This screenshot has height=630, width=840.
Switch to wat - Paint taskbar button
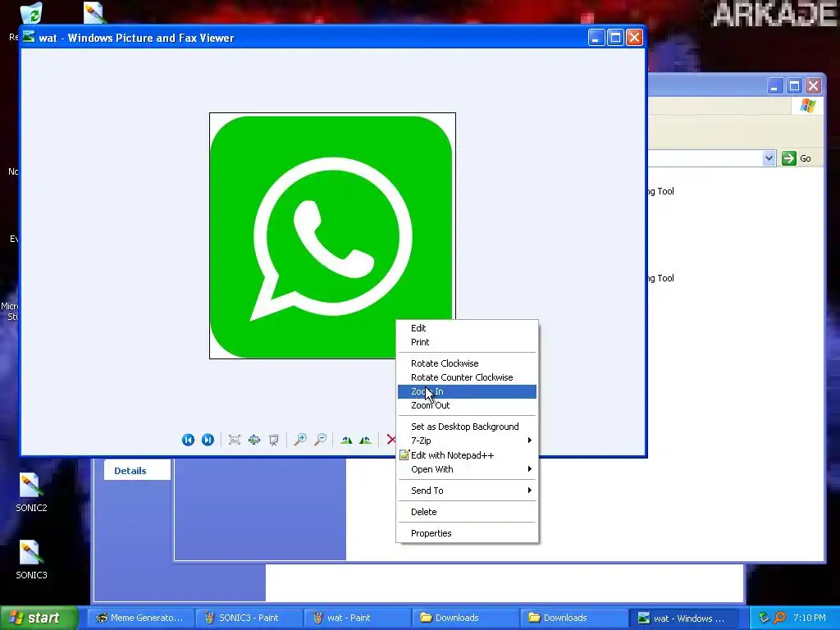coord(357,618)
